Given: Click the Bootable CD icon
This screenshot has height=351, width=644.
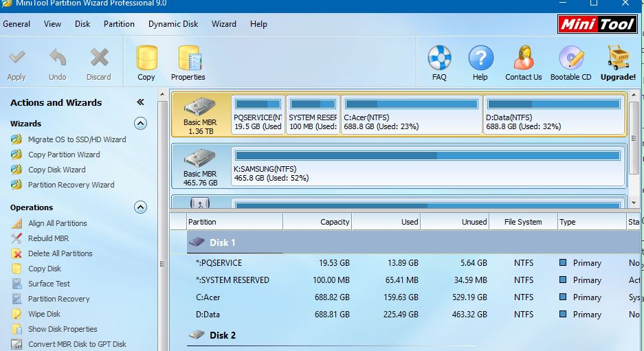Looking at the screenshot, I should point(571,58).
